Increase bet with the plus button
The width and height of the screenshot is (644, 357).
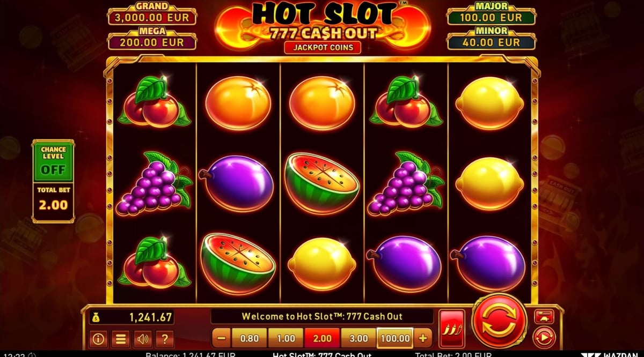(x=423, y=339)
